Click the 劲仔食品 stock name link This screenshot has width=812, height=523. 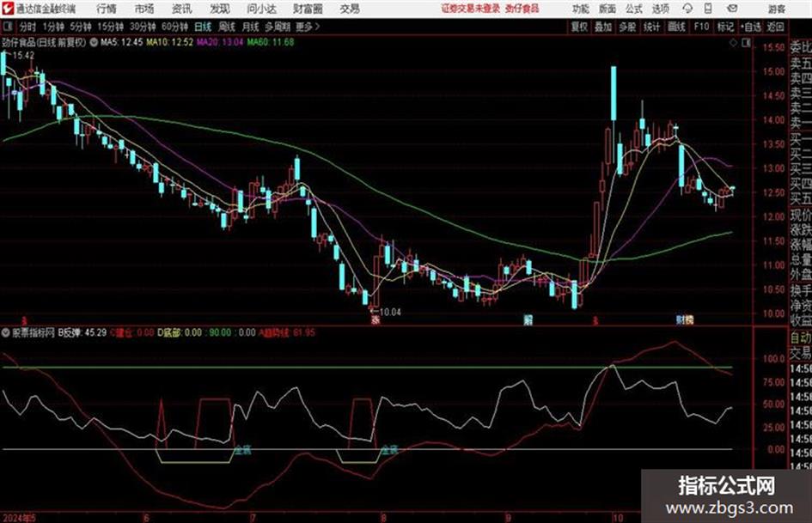(x=522, y=9)
